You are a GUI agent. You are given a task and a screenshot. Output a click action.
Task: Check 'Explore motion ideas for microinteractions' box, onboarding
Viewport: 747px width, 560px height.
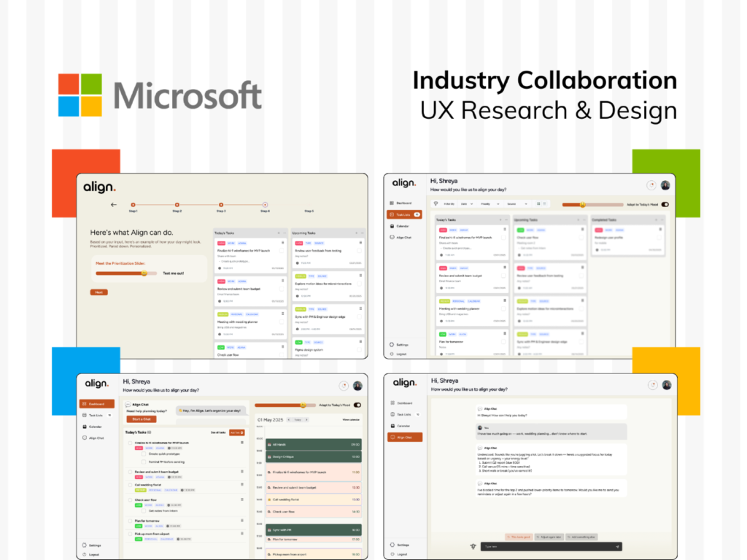click(359, 284)
